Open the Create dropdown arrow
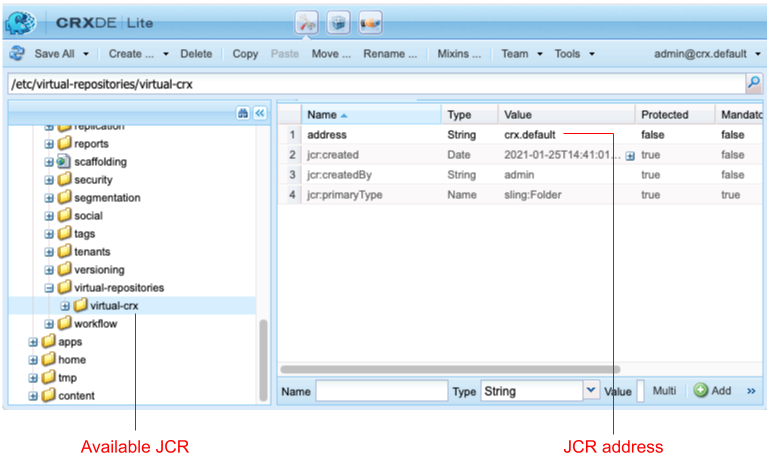Image resolution: width=771 pixels, height=468 pixels. pyautogui.click(x=166, y=54)
